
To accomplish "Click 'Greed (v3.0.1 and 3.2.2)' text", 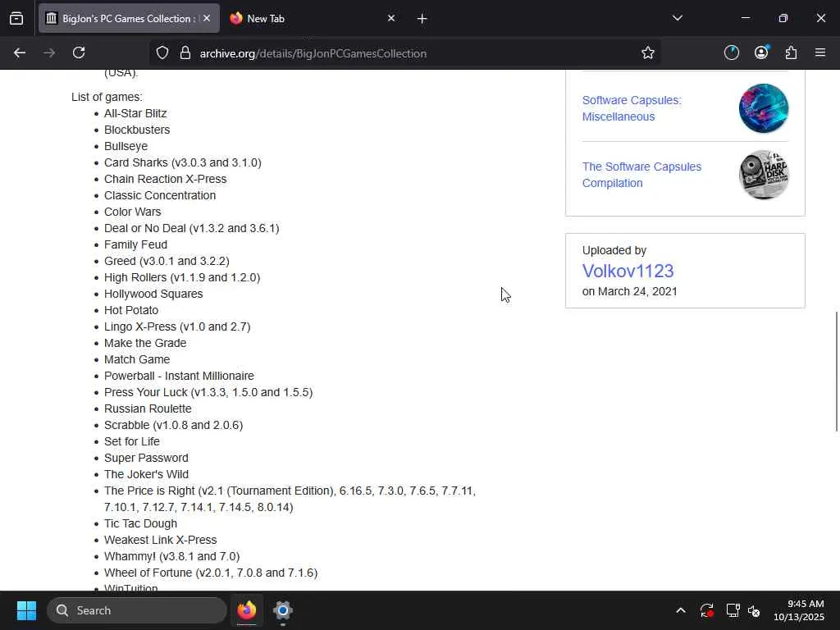I will click(167, 261).
